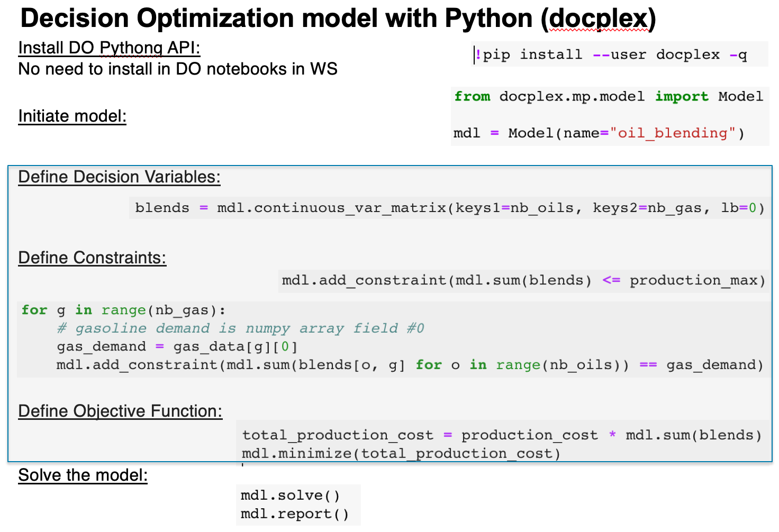This screenshot has width=779, height=532.
Task: Click the Define Objective Function heading
Action: [x=120, y=410]
